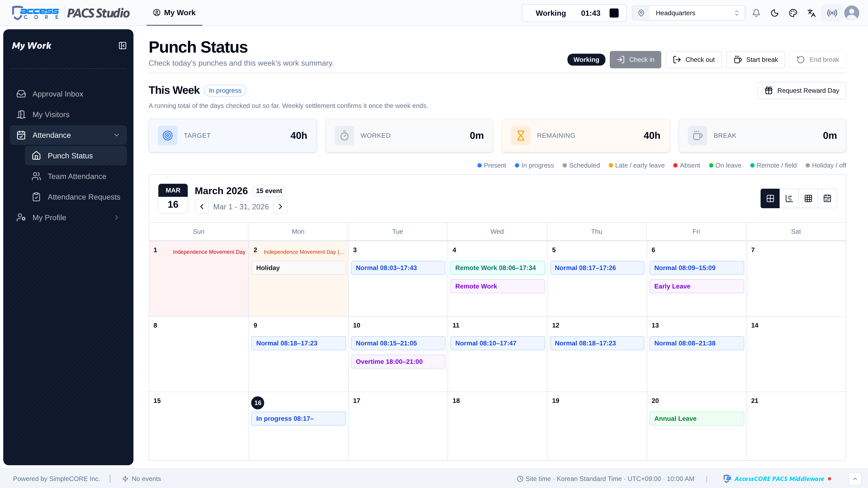Screen dimensions: 868x488
Task: Select the My Work top tab
Action: (174, 13)
